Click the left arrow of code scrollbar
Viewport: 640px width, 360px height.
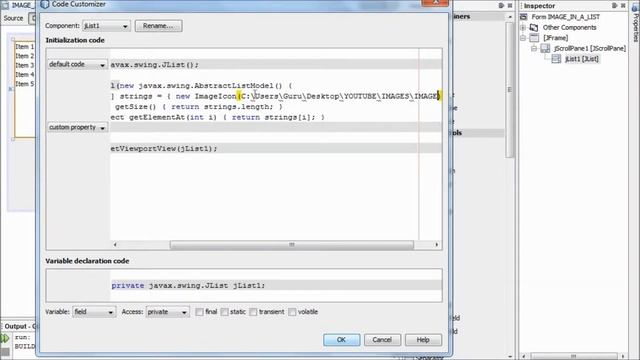coord(115,244)
